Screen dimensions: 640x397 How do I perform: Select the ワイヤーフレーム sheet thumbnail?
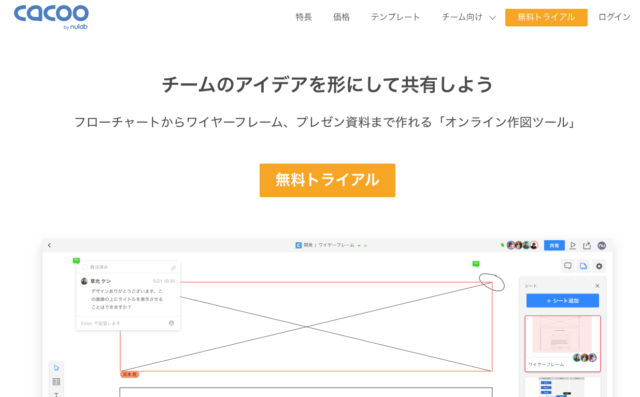point(562,344)
